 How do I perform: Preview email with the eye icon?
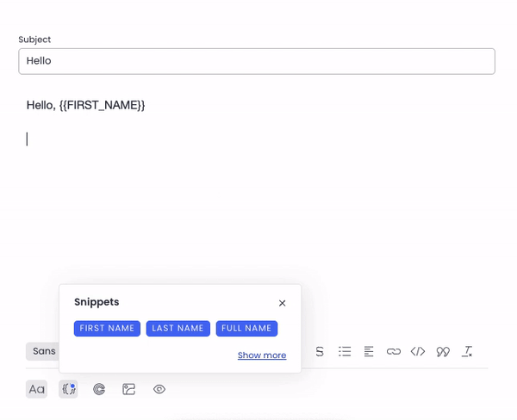click(159, 389)
